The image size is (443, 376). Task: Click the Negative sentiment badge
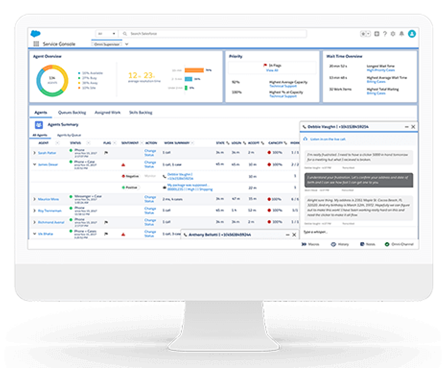click(x=131, y=176)
